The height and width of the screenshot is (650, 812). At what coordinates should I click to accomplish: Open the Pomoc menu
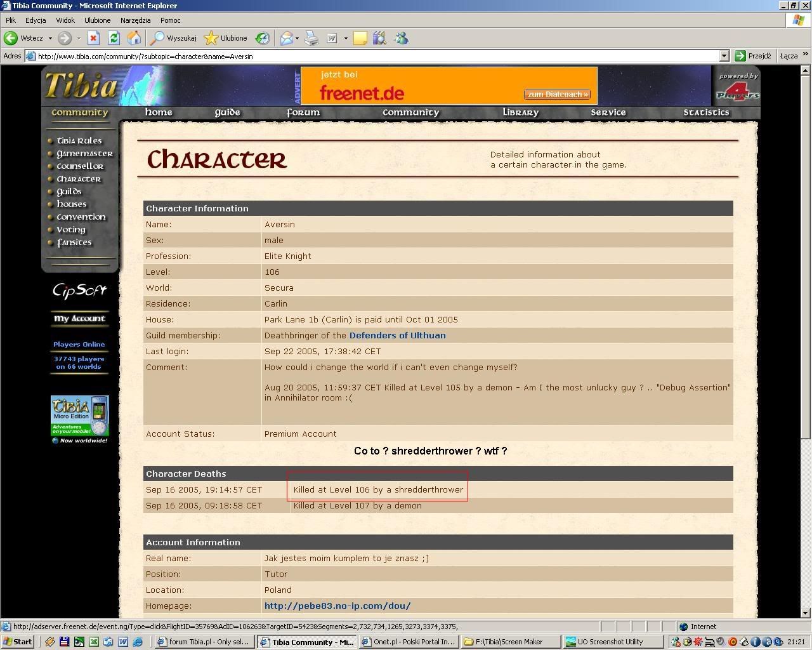coord(171,20)
